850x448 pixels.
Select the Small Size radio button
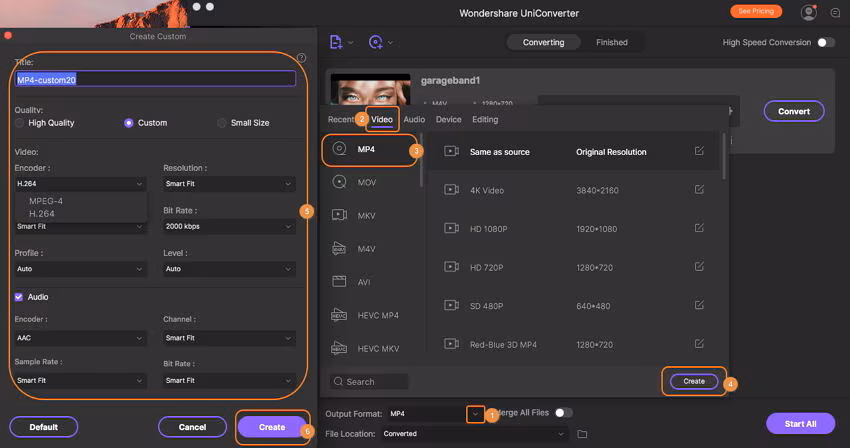(222, 123)
